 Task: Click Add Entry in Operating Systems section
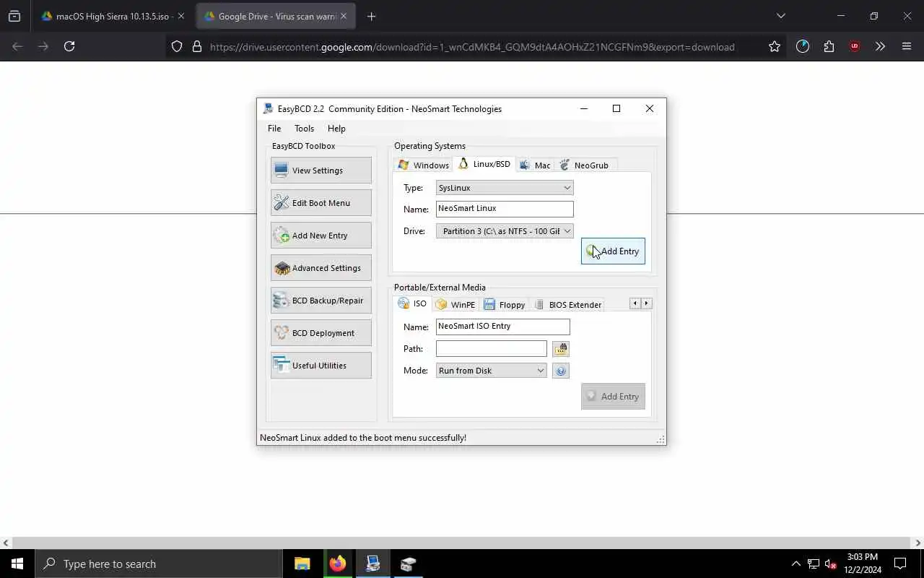613,251
